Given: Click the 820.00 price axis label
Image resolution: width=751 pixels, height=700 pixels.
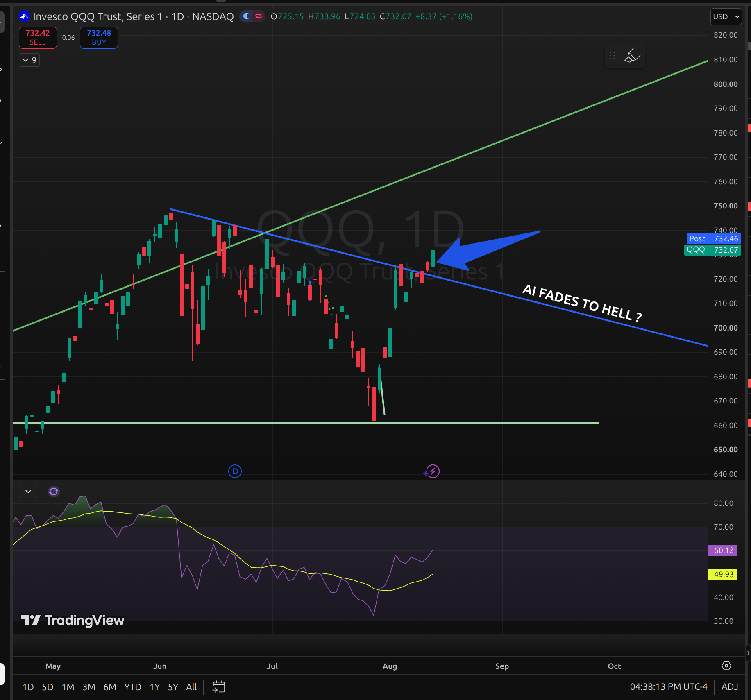Looking at the screenshot, I should point(726,35).
